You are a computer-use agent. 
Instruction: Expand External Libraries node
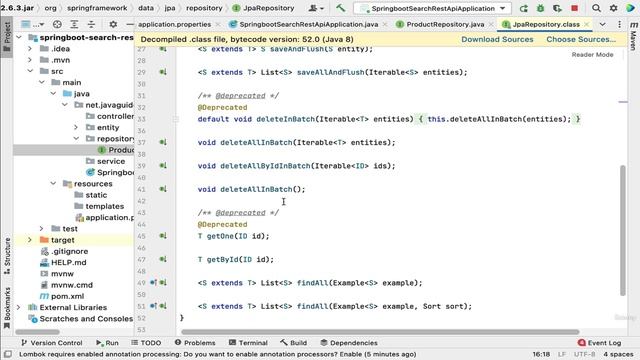[x=19, y=307]
